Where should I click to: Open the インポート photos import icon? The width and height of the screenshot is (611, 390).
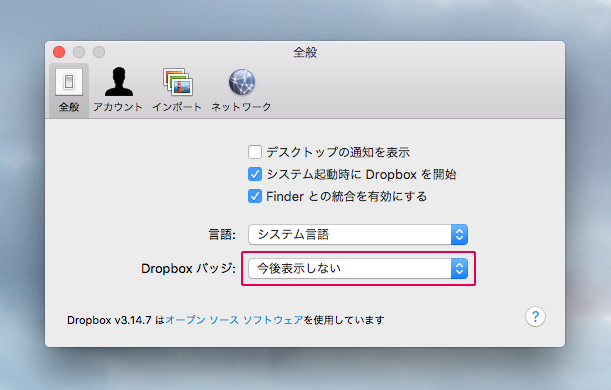(x=178, y=82)
